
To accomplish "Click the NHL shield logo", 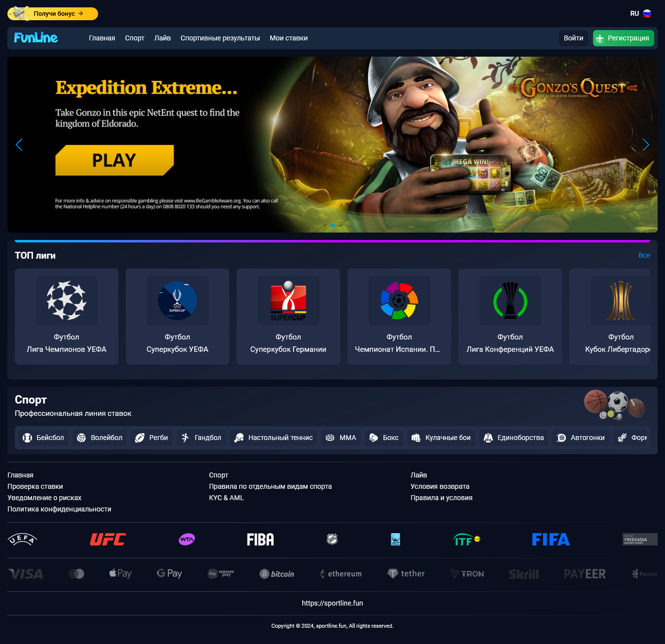I will click(332, 539).
